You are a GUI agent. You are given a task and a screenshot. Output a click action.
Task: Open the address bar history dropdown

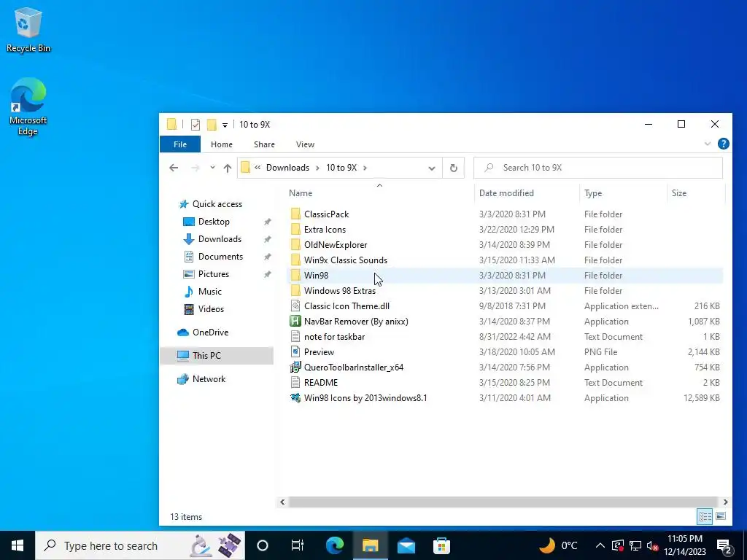click(x=432, y=168)
